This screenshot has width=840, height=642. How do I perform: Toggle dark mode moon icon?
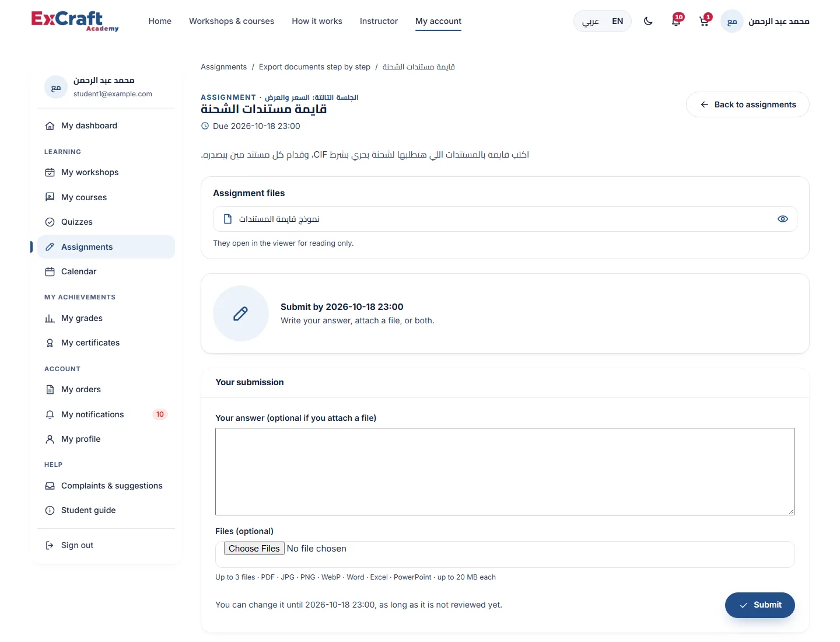(x=648, y=21)
